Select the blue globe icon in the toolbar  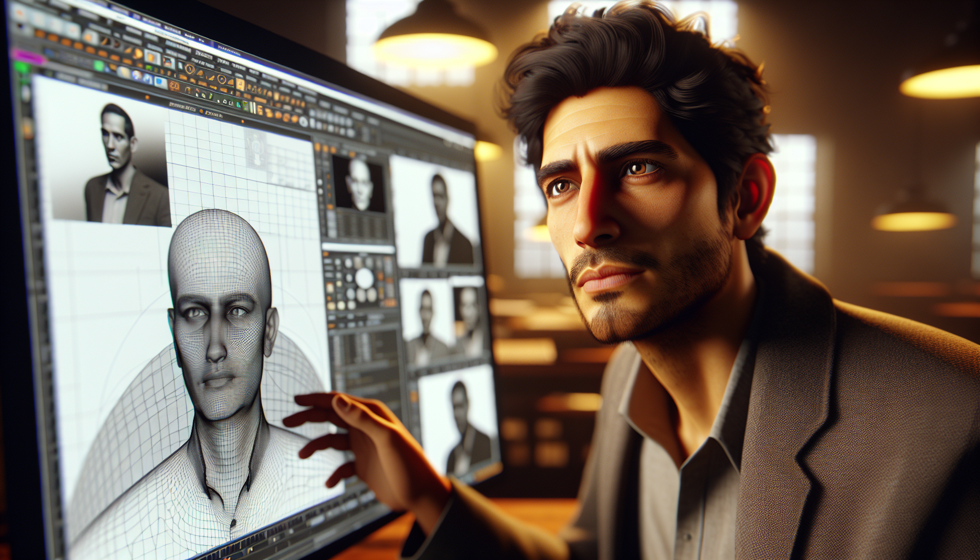click(x=137, y=74)
